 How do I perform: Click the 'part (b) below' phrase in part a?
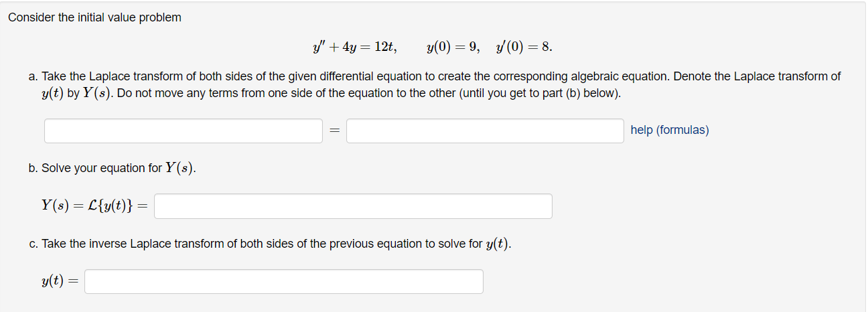[x=582, y=93]
